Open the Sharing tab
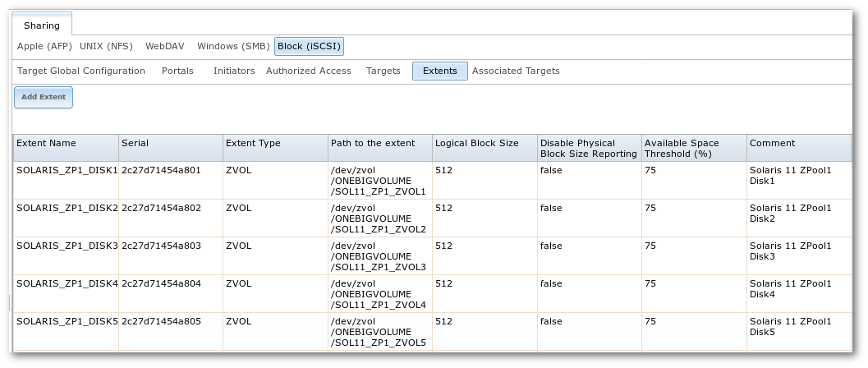Screen dimensions: 868x368 [41, 25]
